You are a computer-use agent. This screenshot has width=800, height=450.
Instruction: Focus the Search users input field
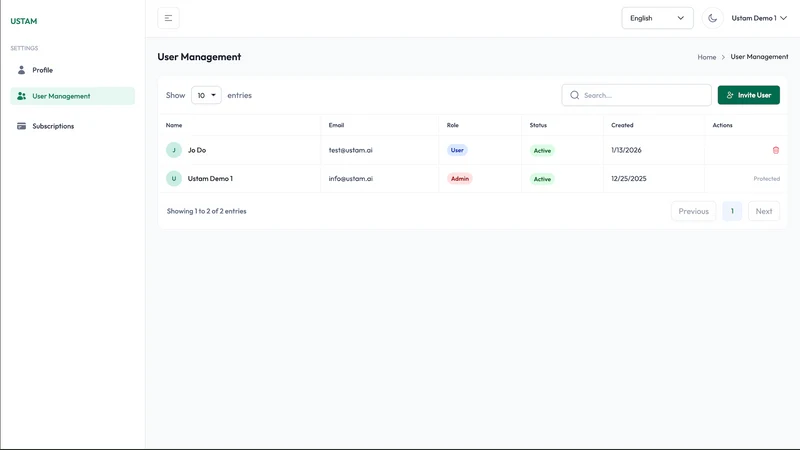click(x=636, y=95)
